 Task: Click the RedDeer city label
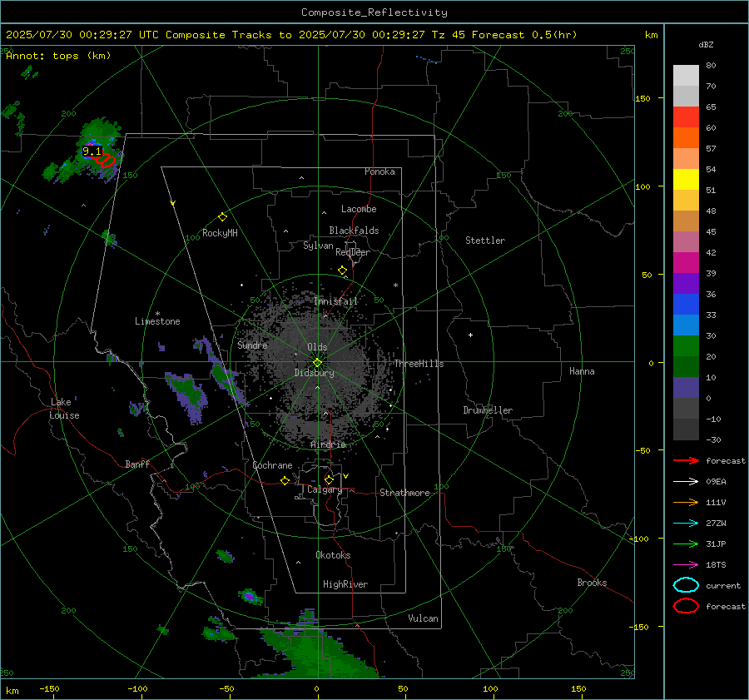click(353, 252)
